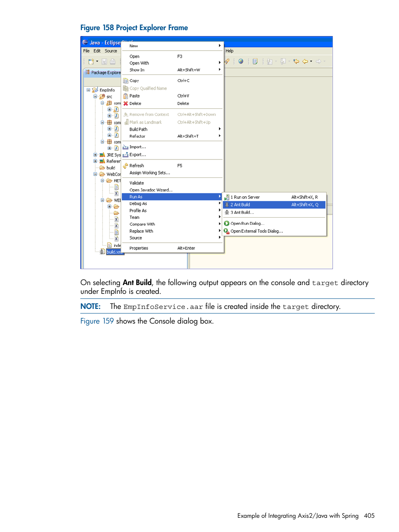Select Open With in context menu
The image size is (399, 532).
pos(172,63)
